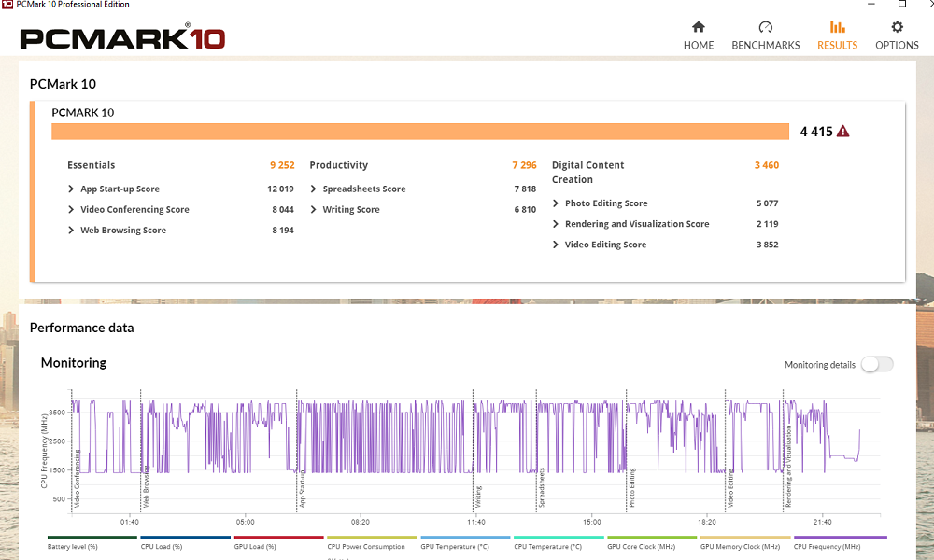
Task: Click the Productivity heading
Action: pyautogui.click(x=338, y=165)
